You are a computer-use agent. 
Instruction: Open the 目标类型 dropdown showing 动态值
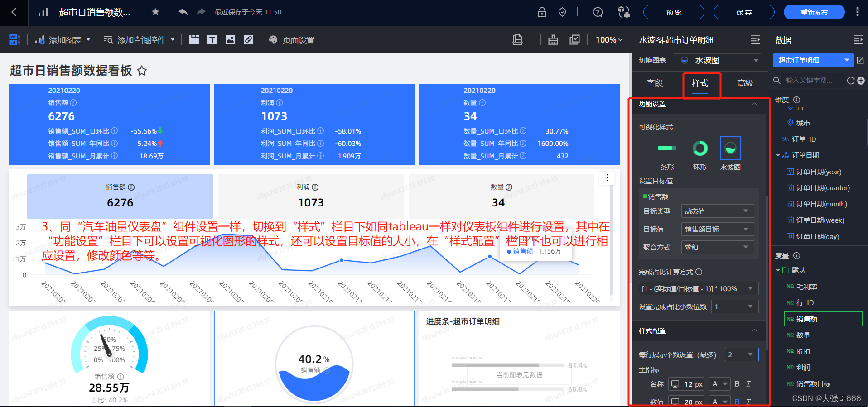718,211
